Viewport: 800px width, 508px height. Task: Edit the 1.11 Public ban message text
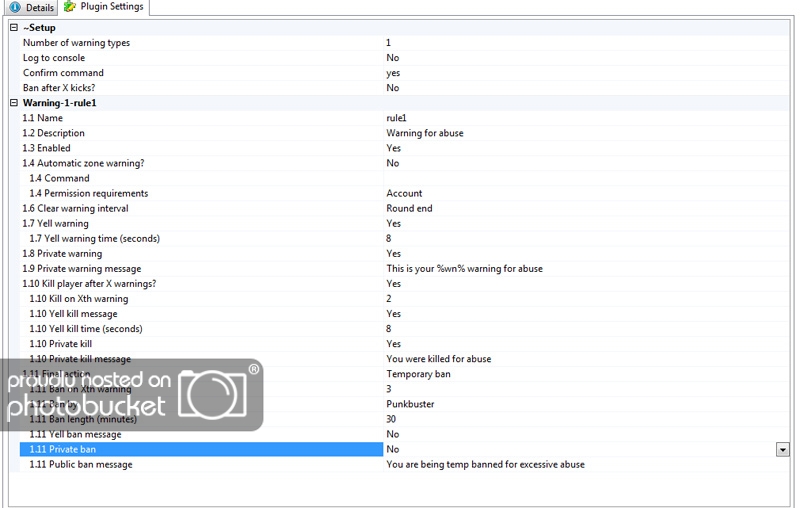(x=485, y=464)
